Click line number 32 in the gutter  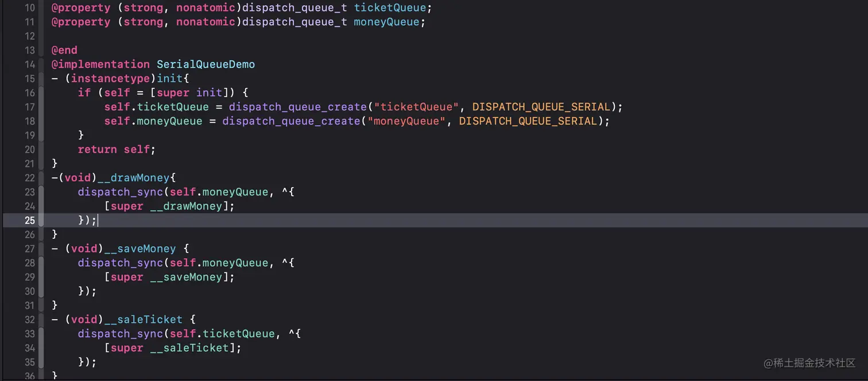pyautogui.click(x=29, y=320)
